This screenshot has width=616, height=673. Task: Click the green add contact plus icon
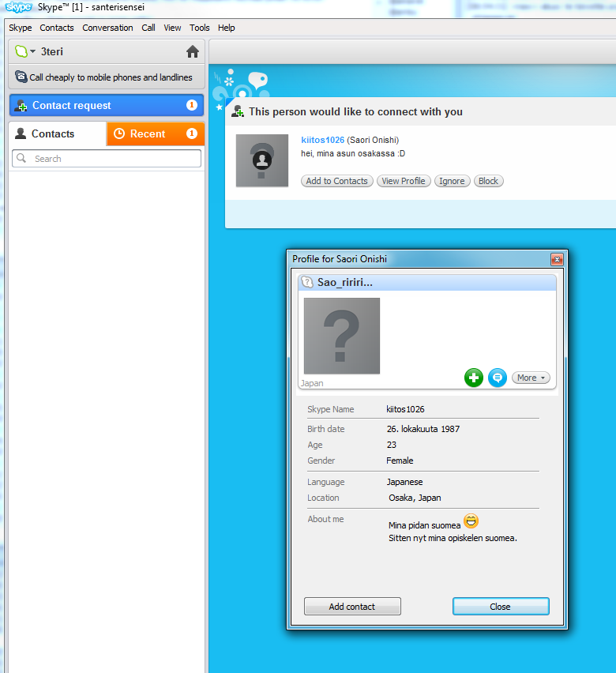(x=473, y=378)
